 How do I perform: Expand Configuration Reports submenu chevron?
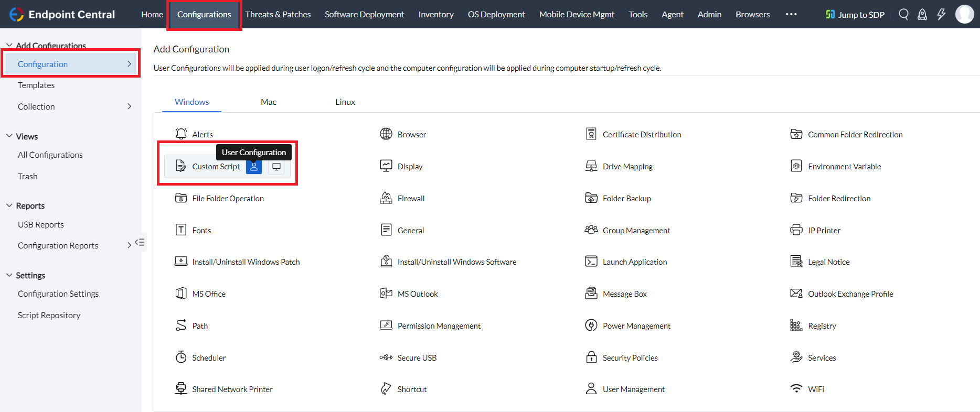tap(129, 245)
